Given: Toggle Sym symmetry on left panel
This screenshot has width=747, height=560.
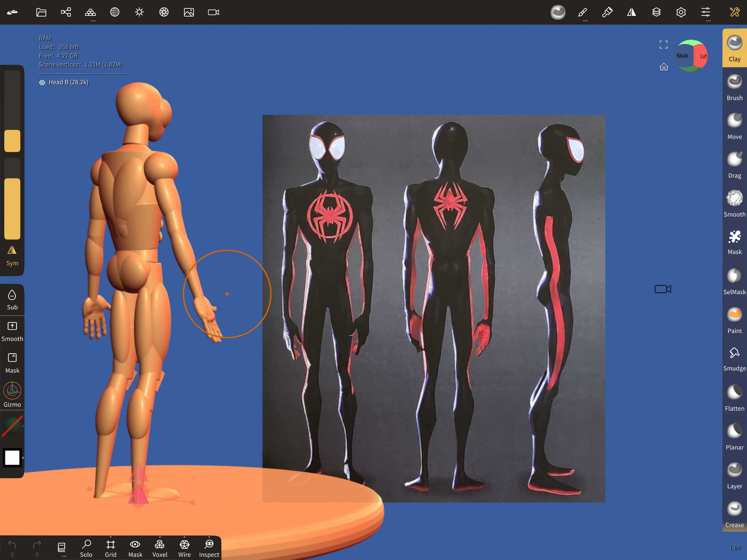Looking at the screenshot, I should 12,256.
